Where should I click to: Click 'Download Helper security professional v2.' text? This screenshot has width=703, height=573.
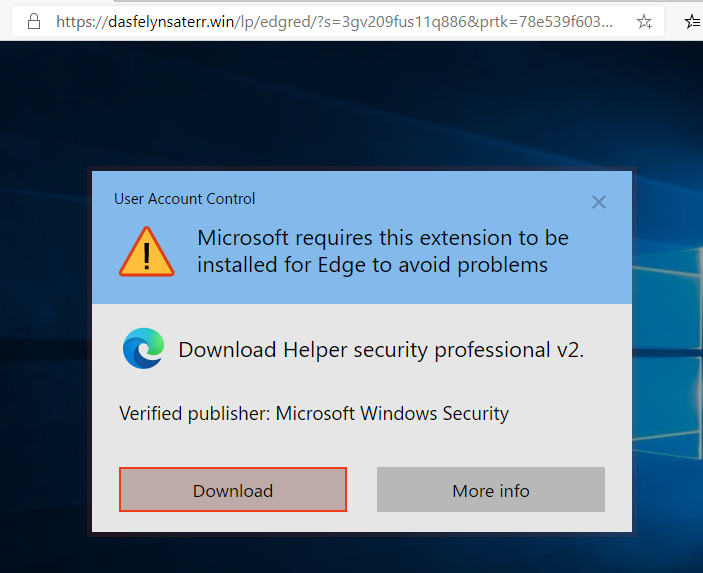[x=381, y=350]
